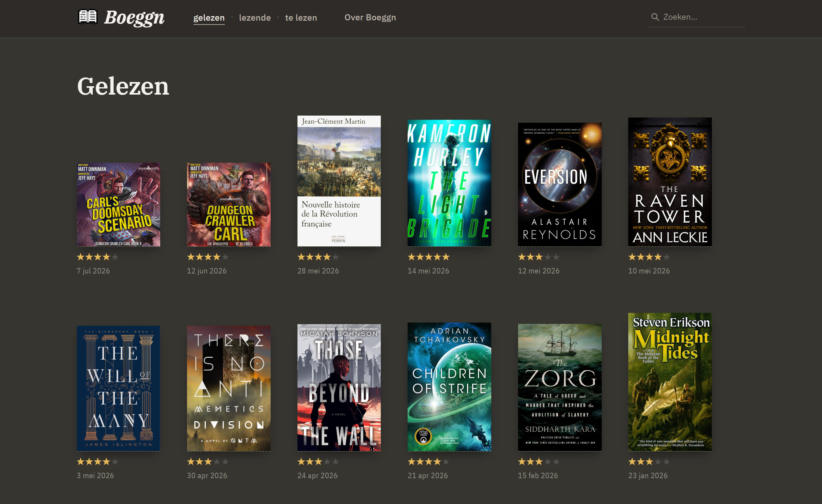Viewport: 822px width, 504px height.
Task: Click the date 30 apr 2026
Action: (207, 476)
